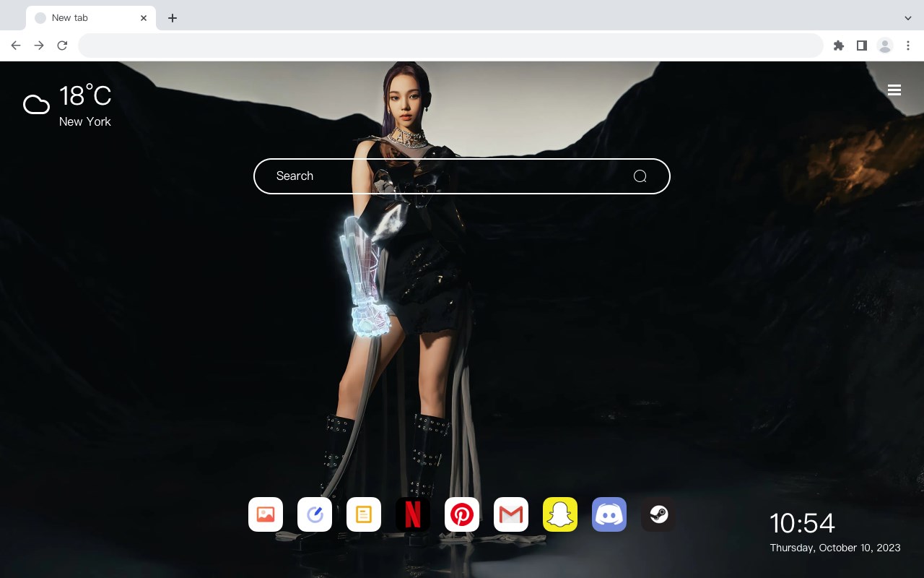
Task: Open the Snapchat shortcut
Action: click(560, 514)
